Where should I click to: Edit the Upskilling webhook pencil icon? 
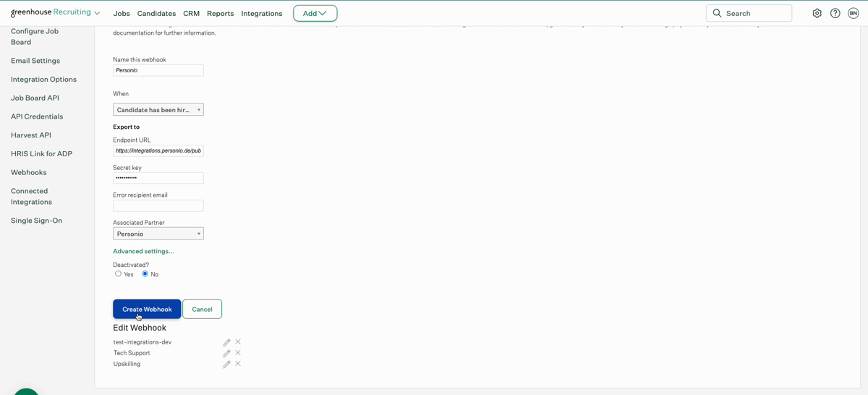click(x=226, y=364)
